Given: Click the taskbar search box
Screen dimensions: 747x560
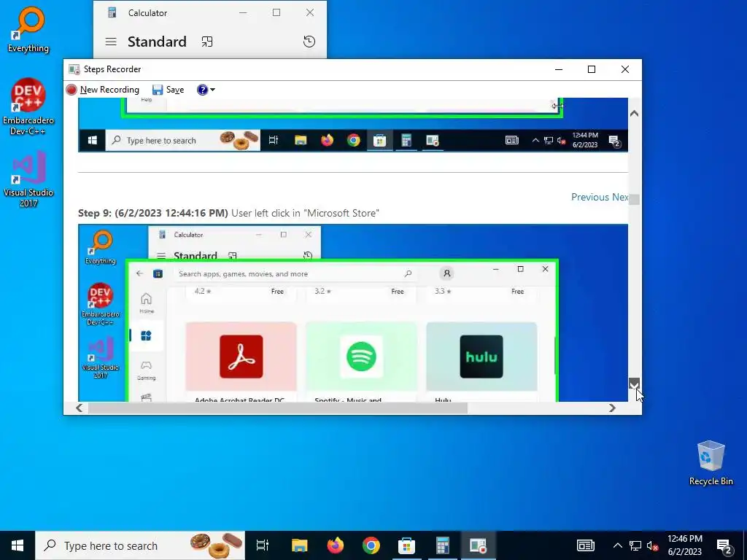Looking at the screenshot, I should click(x=140, y=545).
